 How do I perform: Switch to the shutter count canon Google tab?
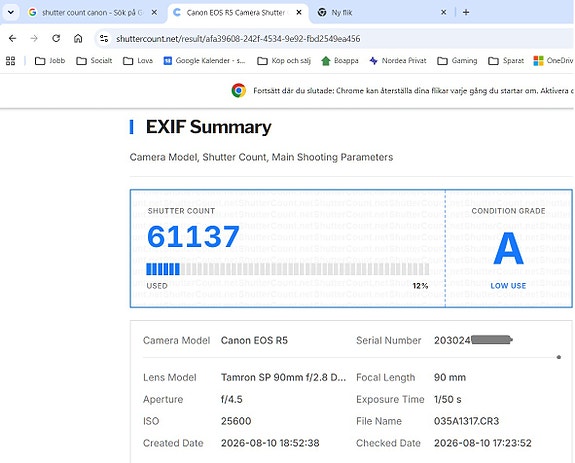pyautogui.click(x=88, y=12)
